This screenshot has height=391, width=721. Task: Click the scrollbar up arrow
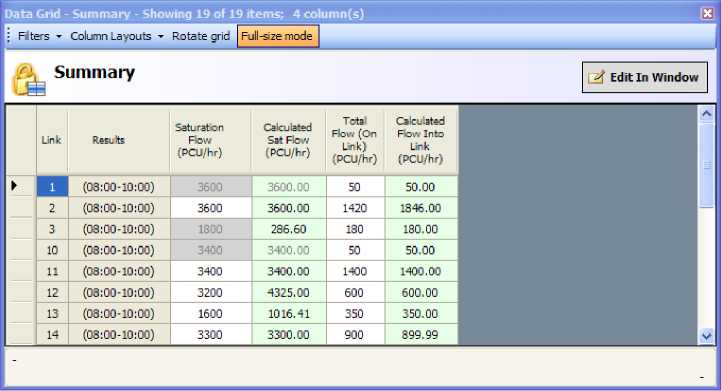coord(706,113)
